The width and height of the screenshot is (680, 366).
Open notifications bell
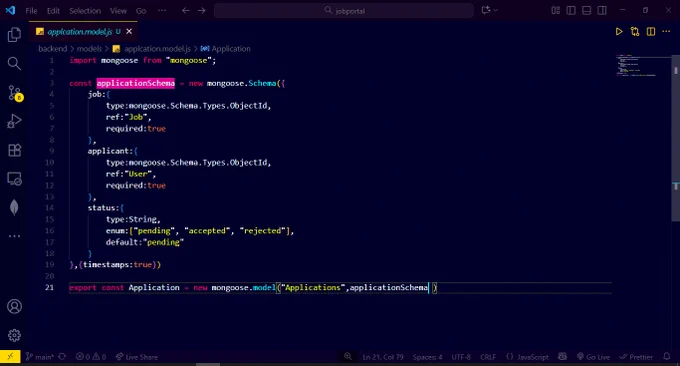click(x=667, y=356)
